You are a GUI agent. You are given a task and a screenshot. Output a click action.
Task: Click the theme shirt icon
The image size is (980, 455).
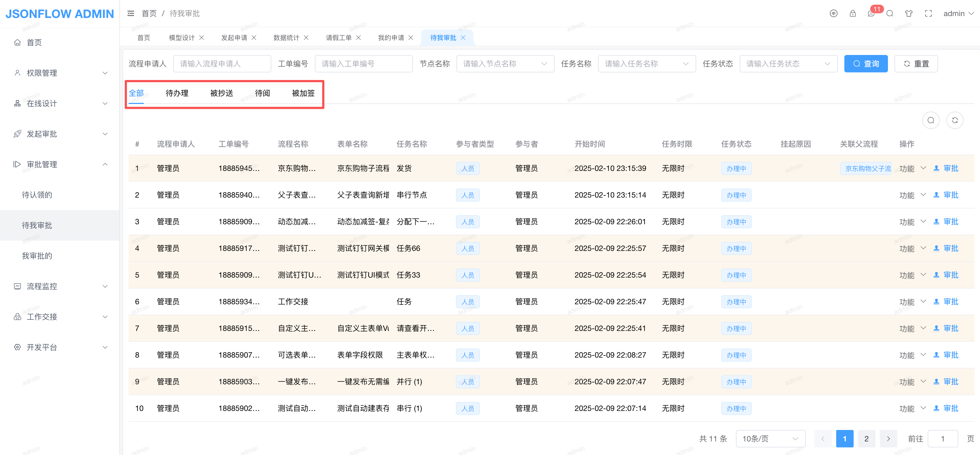[x=909, y=14]
